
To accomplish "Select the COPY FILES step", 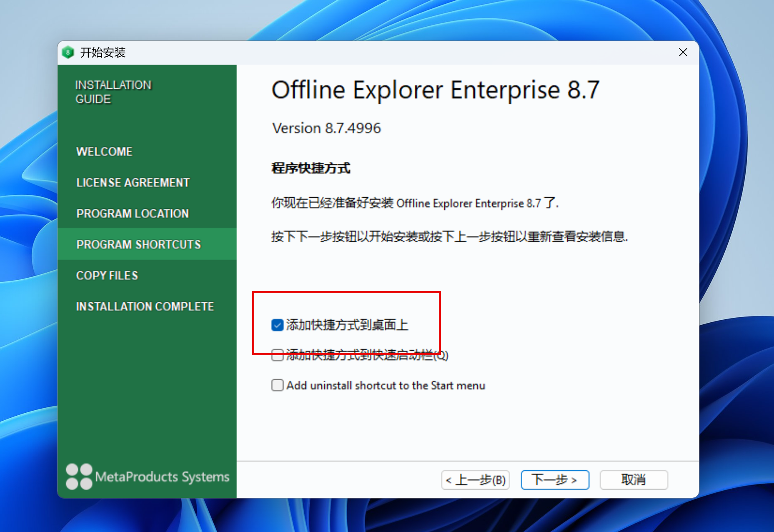I will click(107, 276).
